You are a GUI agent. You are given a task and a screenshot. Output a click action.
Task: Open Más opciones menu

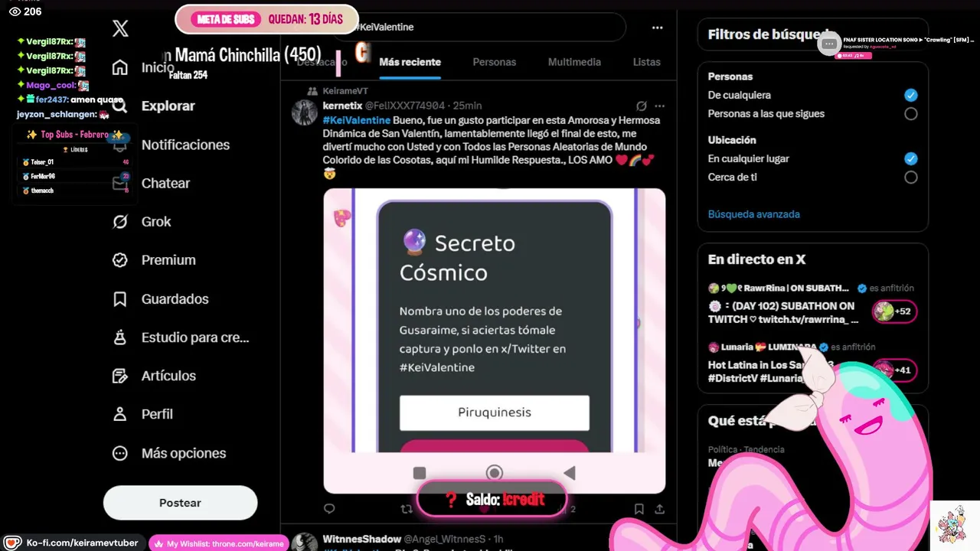click(x=184, y=453)
